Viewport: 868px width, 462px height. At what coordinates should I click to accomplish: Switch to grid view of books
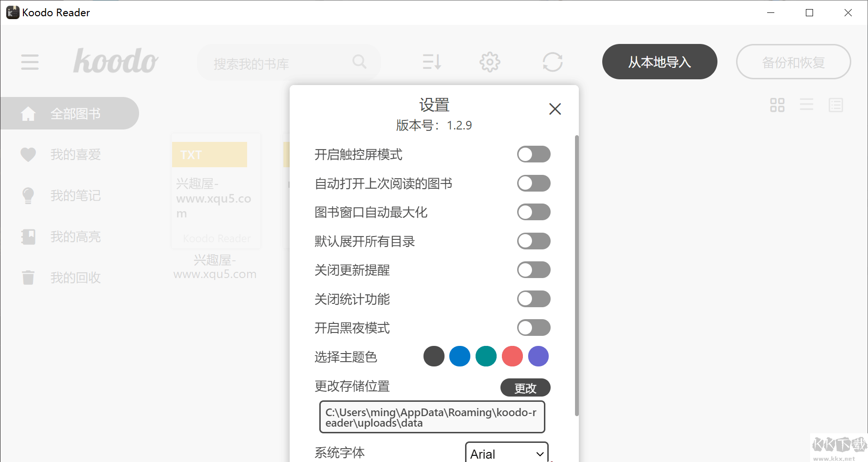pyautogui.click(x=777, y=105)
